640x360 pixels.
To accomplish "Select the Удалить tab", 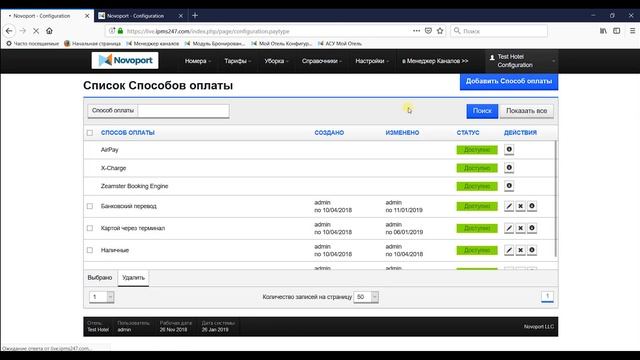I will pos(133,278).
